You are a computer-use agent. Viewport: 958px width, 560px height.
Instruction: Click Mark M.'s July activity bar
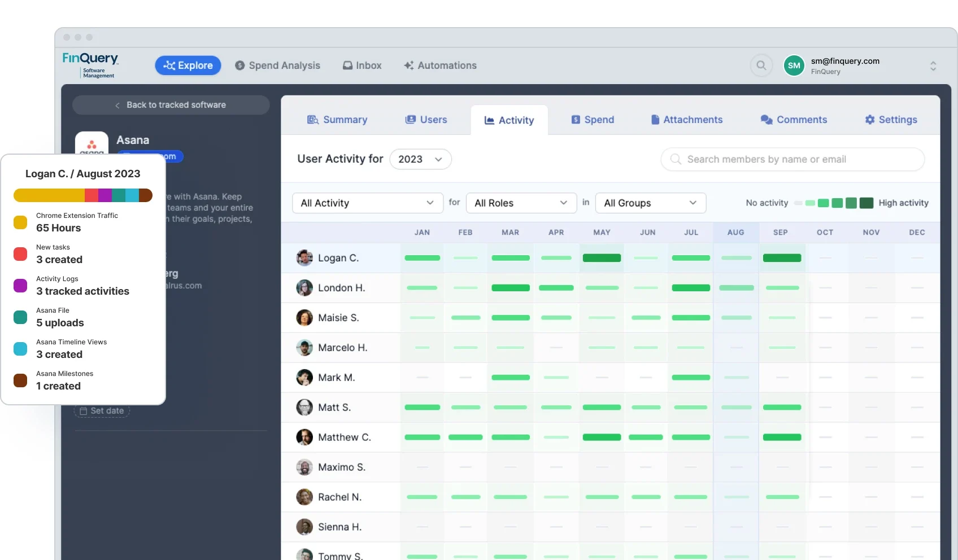tap(691, 378)
